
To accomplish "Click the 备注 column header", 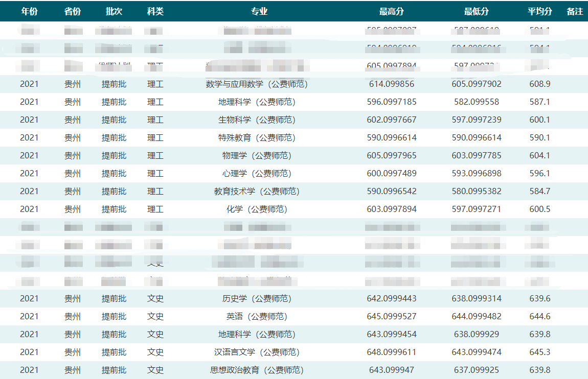I will coord(575,11).
